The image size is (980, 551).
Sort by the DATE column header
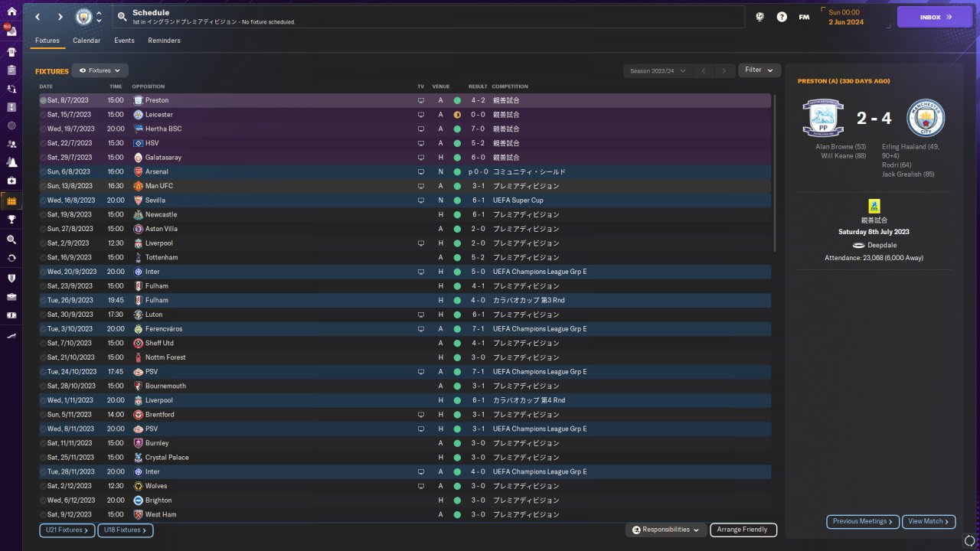click(46, 86)
